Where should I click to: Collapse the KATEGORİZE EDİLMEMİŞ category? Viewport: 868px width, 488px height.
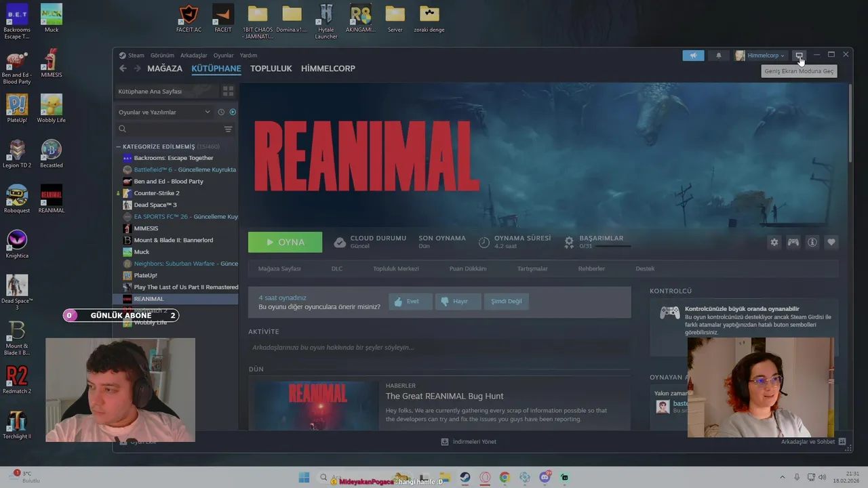click(118, 146)
